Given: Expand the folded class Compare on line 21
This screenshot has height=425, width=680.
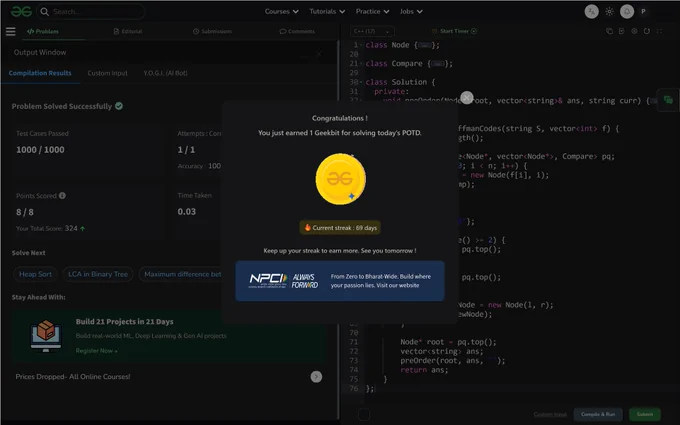Looking at the screenshot, I should (x=438, y=64).
